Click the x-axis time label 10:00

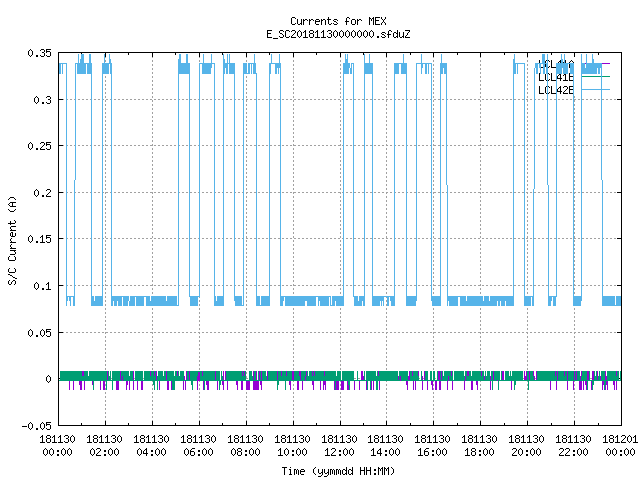(292, 453)
